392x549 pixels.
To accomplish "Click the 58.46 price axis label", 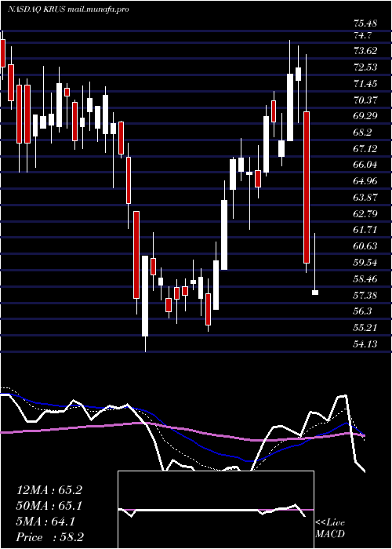I will (365, 279).
